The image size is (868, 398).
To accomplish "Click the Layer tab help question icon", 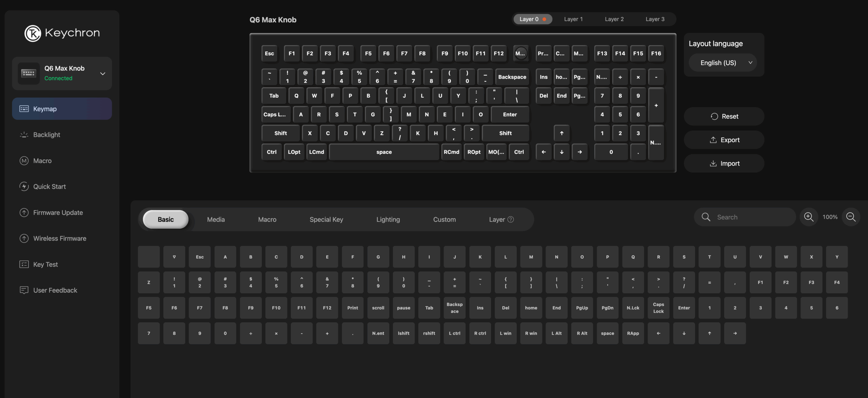I will [511, 219].
